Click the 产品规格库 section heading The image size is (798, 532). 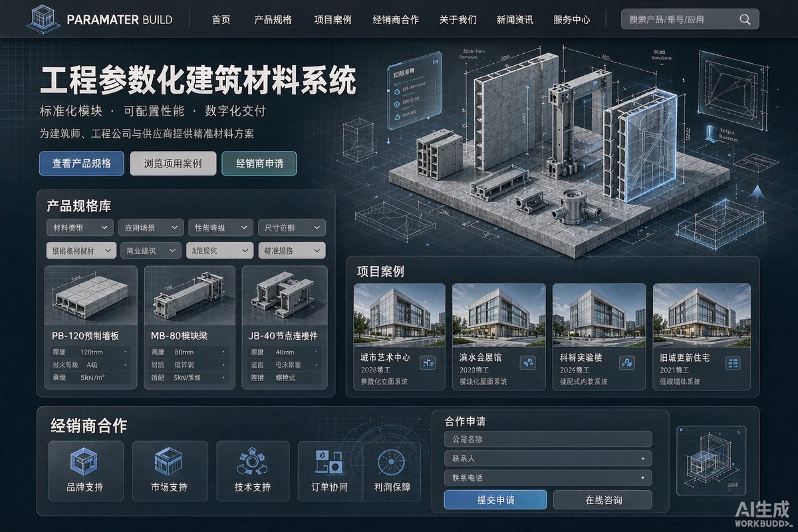78,205
